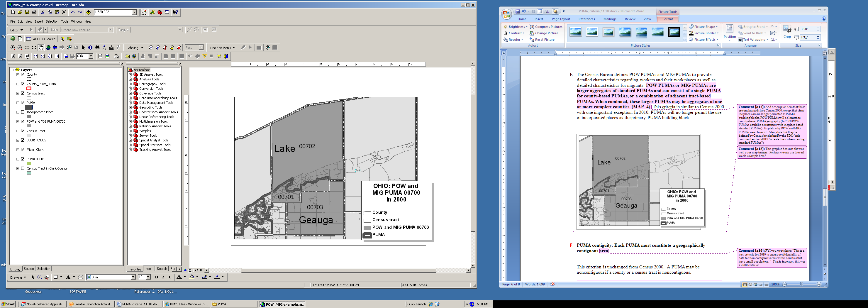Expand the Spatial Analyst Tools toolbox
868x308 pixels.
pyautogui.click(x=130, y=140)
